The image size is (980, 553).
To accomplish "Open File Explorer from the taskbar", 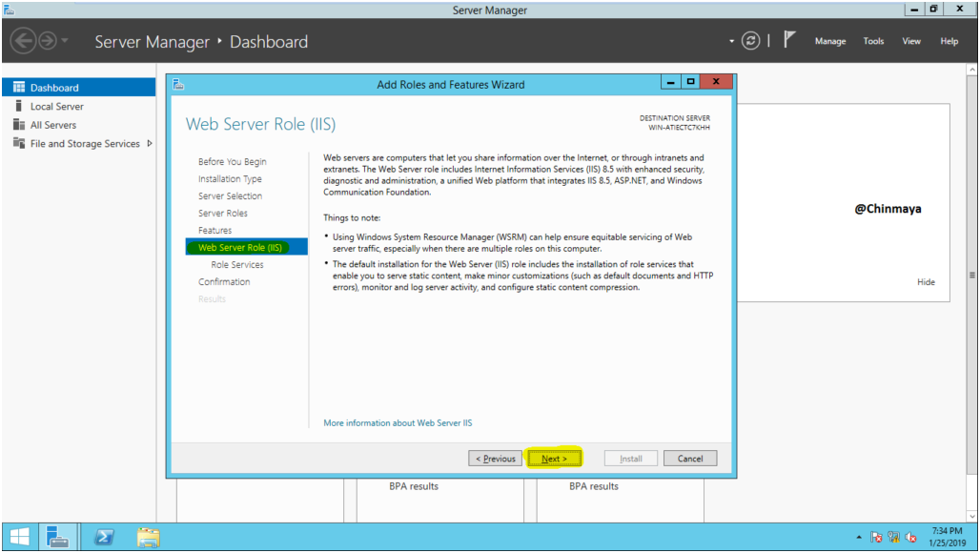I will 148,537.
